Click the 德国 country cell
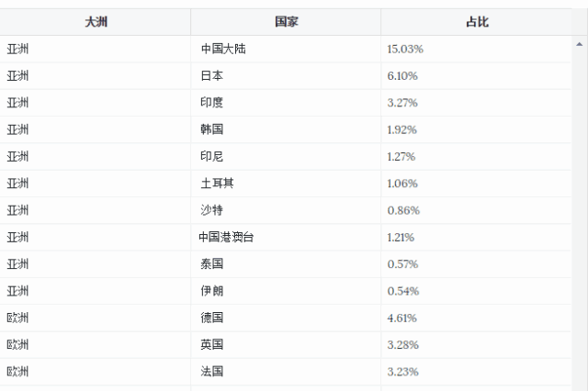Screen dimensions: 588x391 coord(212,318)
